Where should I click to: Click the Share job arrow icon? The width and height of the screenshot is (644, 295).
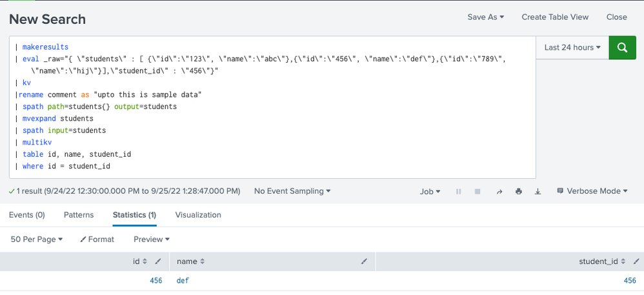[499, 192]
